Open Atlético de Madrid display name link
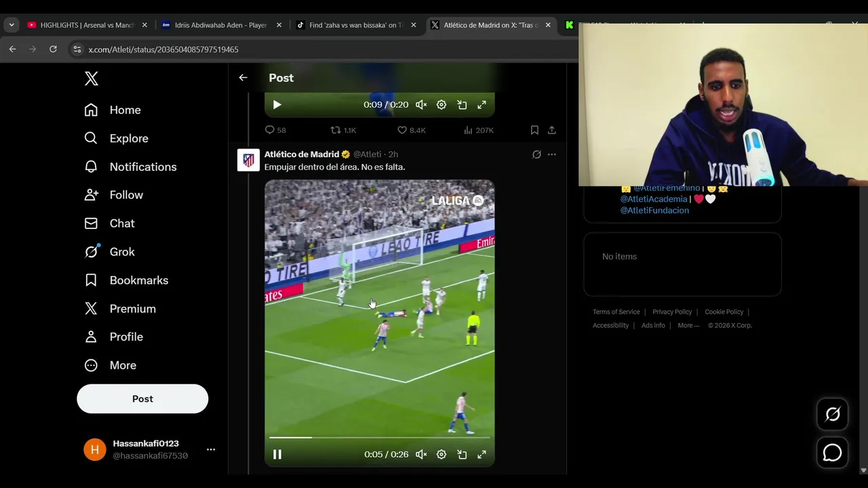This screenshot has height=488, width=868. tap(302, 155)
